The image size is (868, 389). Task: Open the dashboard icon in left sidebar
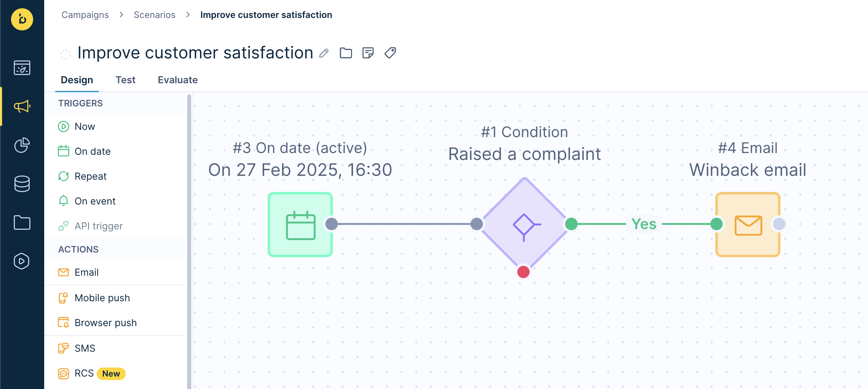click(22, 68)
